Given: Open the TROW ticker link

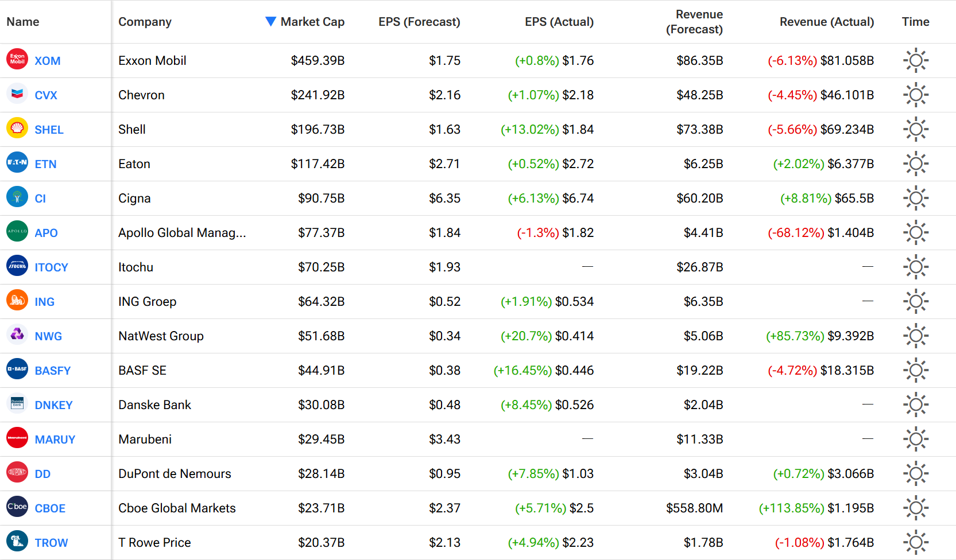Looking at the screenshot, I should (x=51, y=543).
